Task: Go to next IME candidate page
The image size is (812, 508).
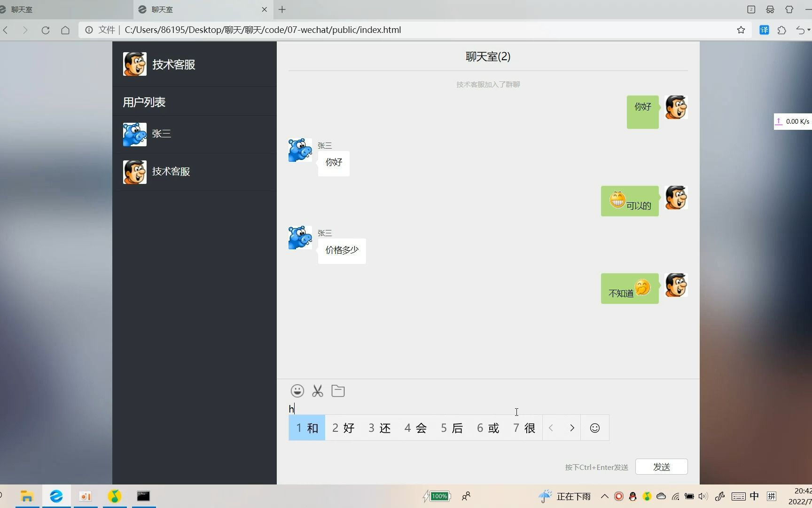Action: [x=572, y=428]
